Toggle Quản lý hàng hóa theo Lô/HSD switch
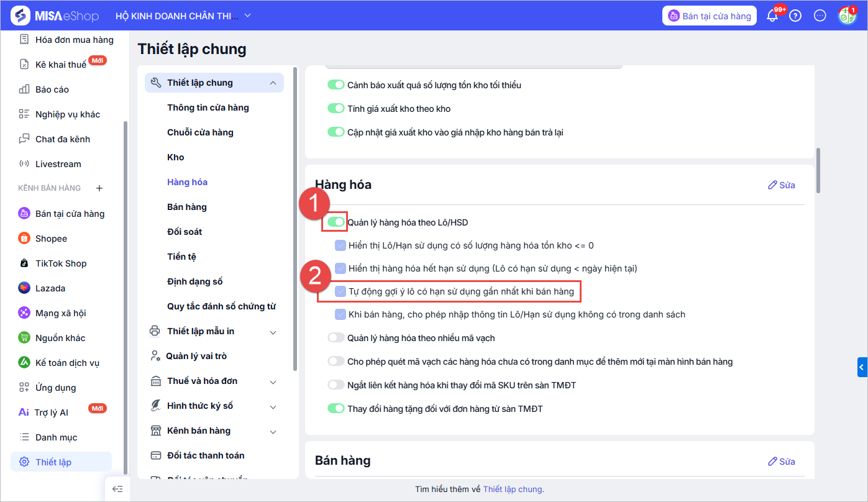This screenshot has width=868, height=502. coord(336,222)
